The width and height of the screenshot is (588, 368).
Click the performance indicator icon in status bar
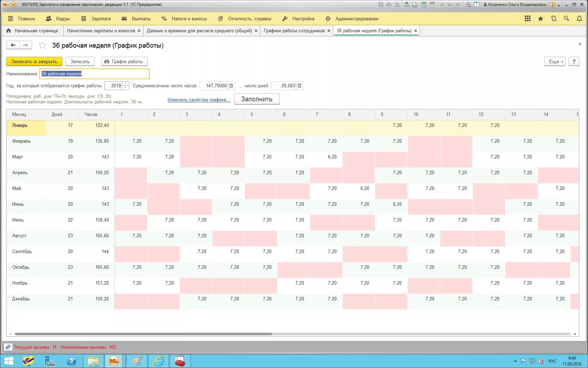tap(8, 347)
